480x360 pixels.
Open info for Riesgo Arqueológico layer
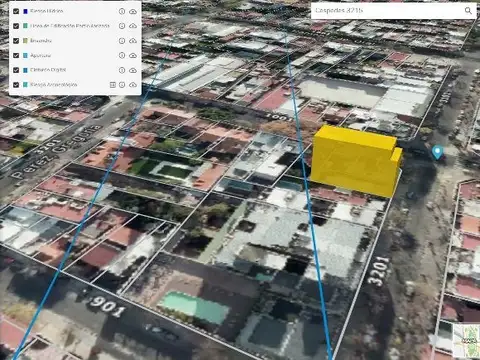tap(122, 85)
